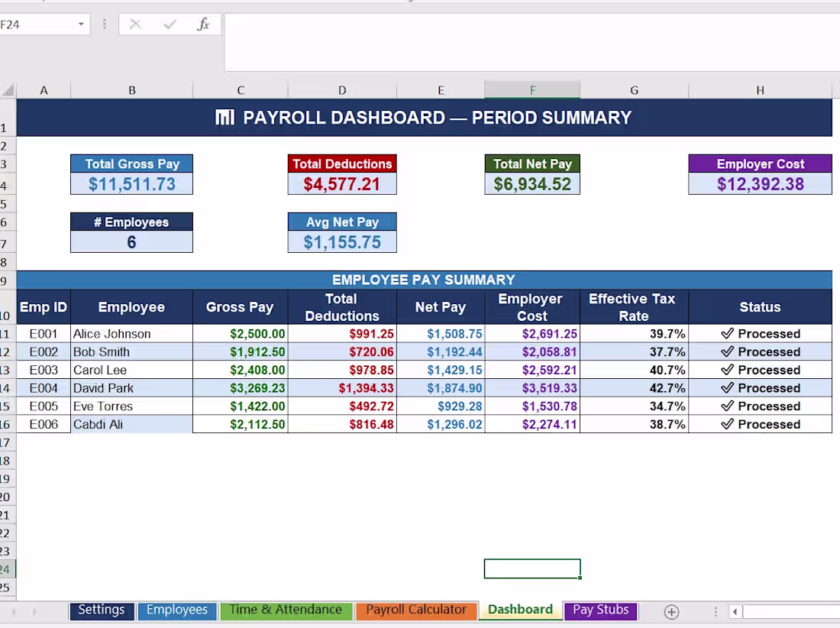Select column F header

[532, 90]
